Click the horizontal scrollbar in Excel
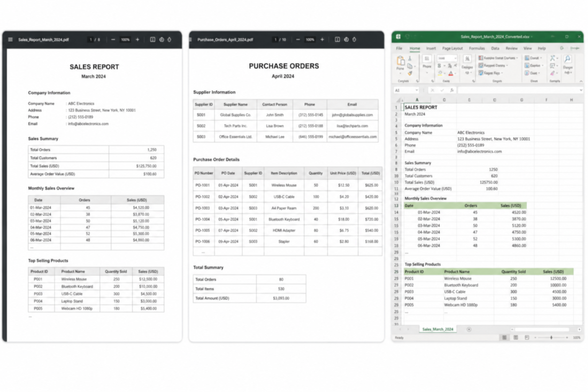This screenshot has width=588, height=392. [x=542, y=329]
